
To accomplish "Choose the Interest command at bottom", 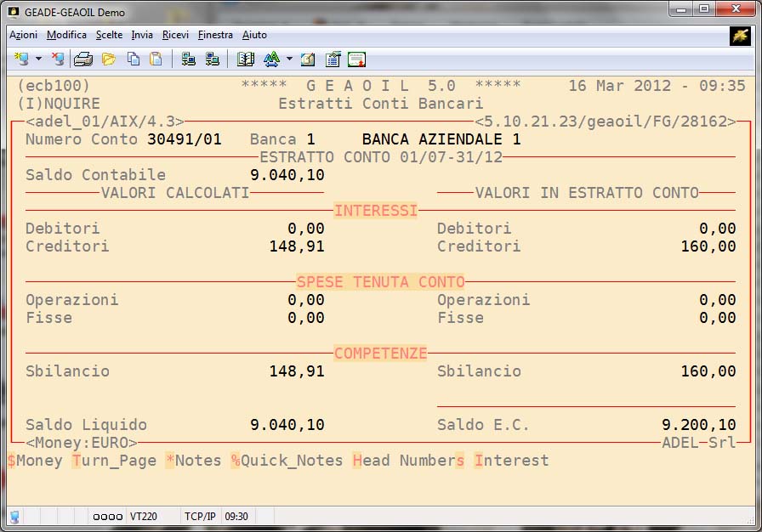I will pyautogui.click(x=512, y=461).
